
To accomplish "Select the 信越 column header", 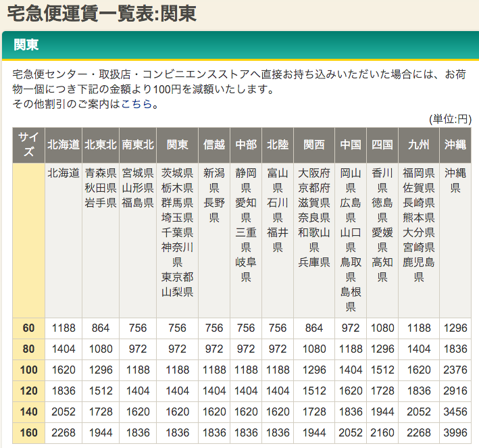I will pyautogui.click(x=214, y=145).
